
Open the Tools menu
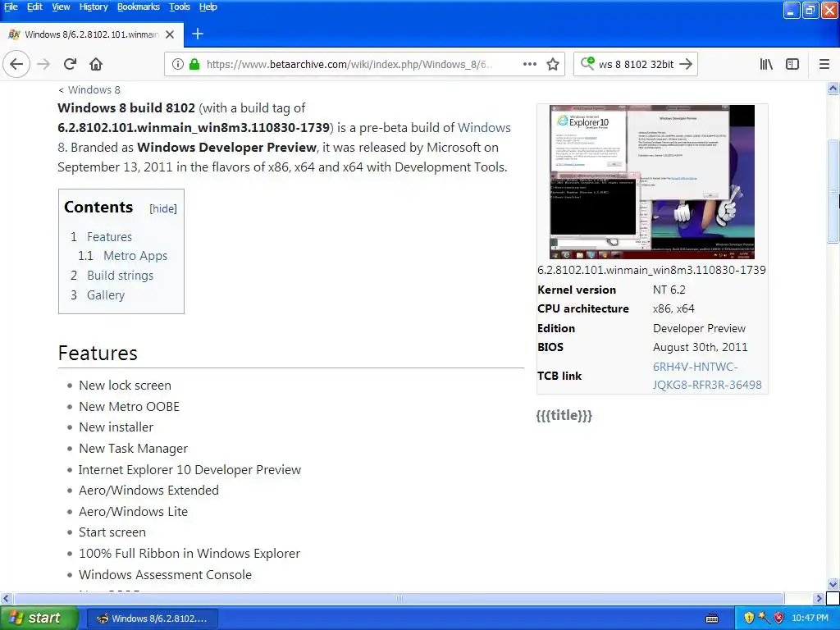pos(180,7)
